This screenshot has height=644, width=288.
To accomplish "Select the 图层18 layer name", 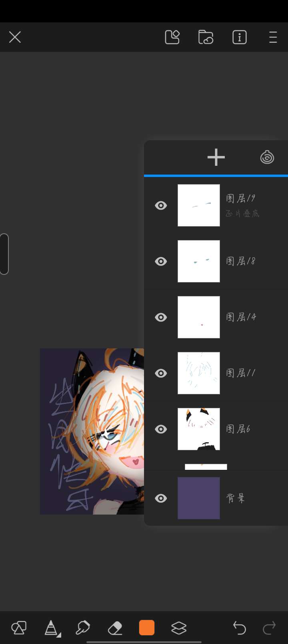I will [x=240, y=261].
